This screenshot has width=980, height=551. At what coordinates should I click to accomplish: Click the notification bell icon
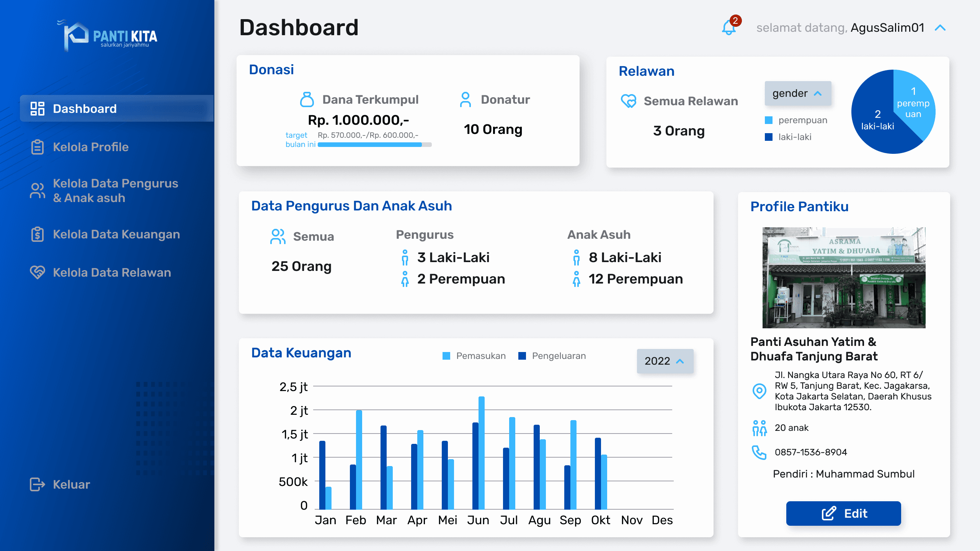pyautogui.click(x=729, y=27)
